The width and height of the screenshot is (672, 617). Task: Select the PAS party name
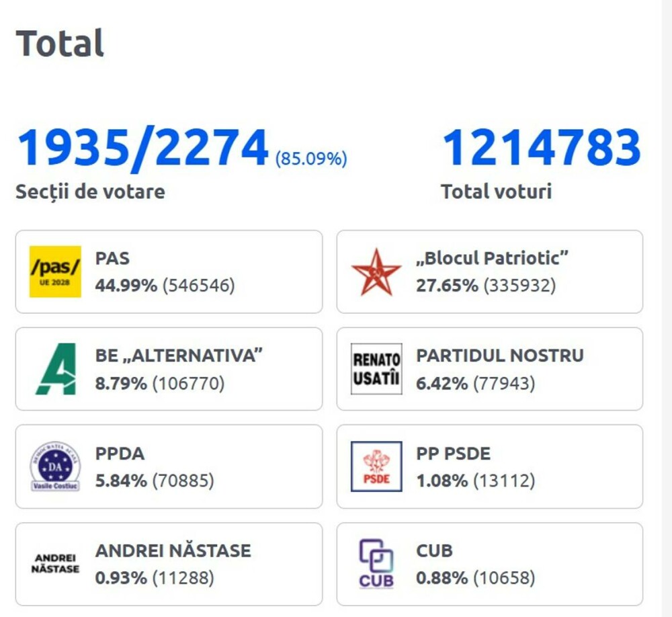tap(113, 258)
